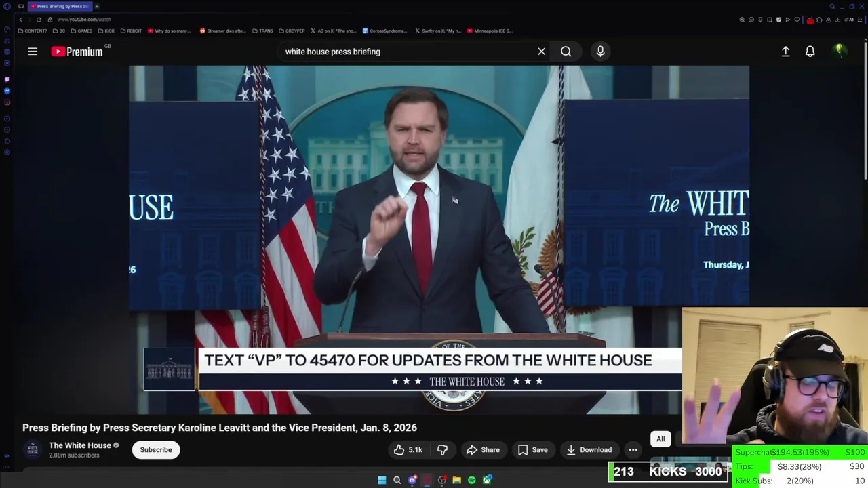Click the www.youtube.com/watch address bar
868x488 pixels.
(84, 20)
